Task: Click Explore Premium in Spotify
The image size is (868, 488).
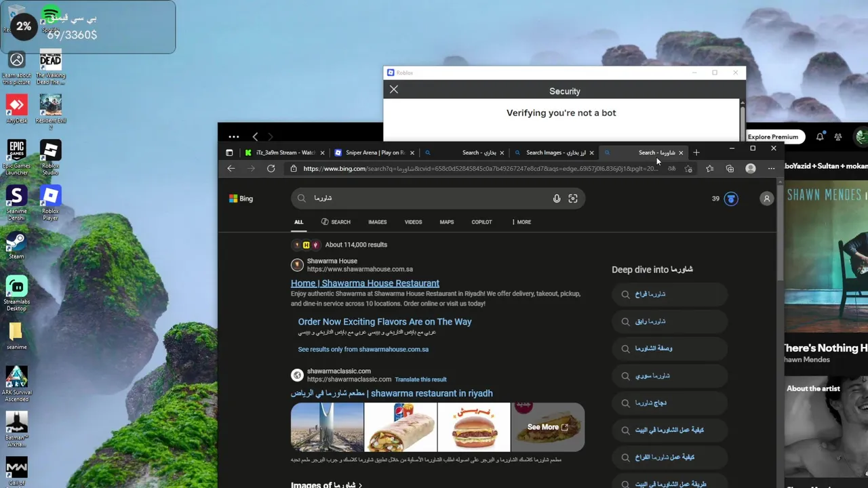Action: coord(772,137)
